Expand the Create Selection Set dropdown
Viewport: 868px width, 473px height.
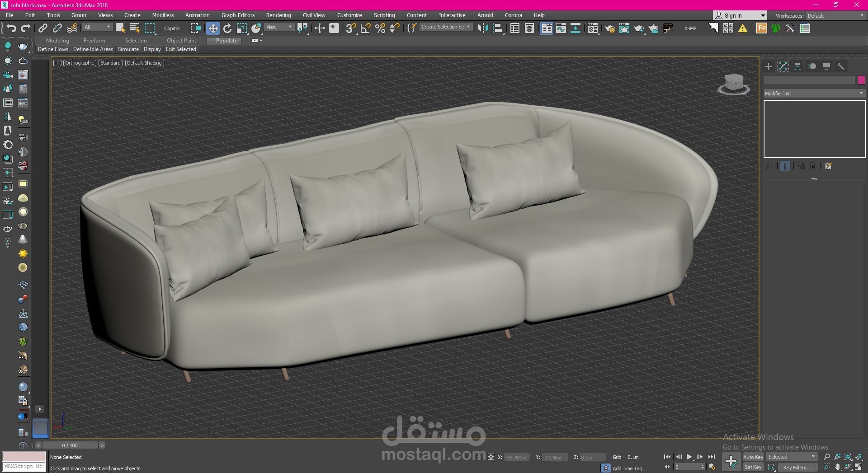(x=446, y=27)
